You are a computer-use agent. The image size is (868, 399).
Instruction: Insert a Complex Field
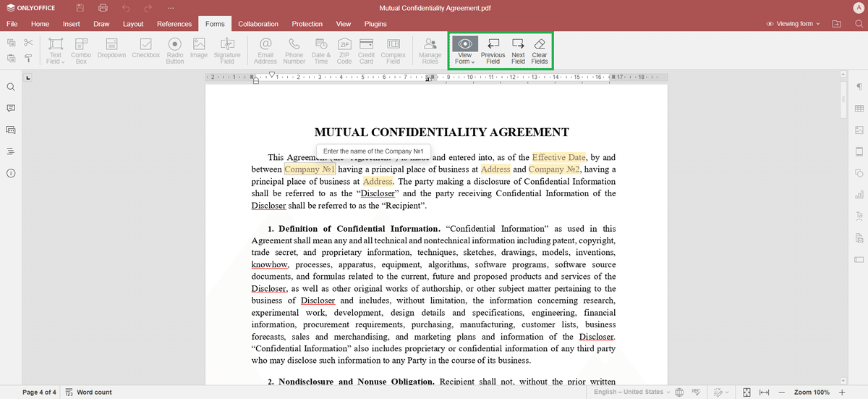(x=393, y=51)
